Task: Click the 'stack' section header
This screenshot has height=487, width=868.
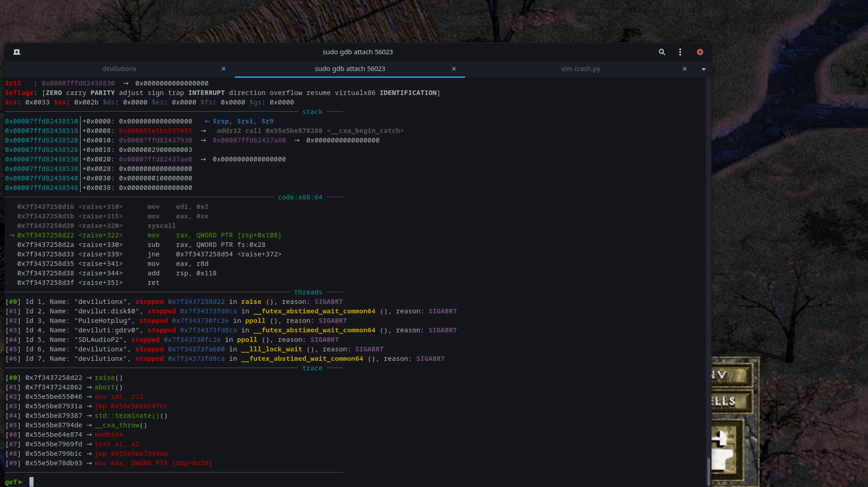Action: (312, 112)
